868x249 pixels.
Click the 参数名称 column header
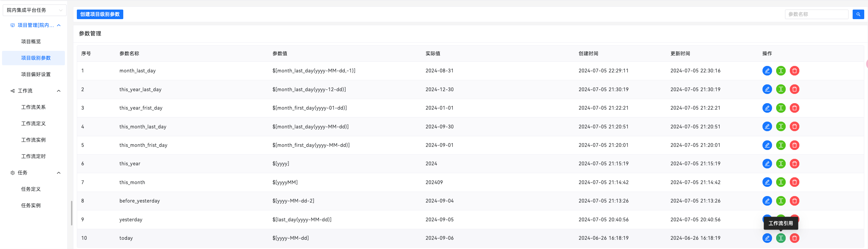click(129, 54)
